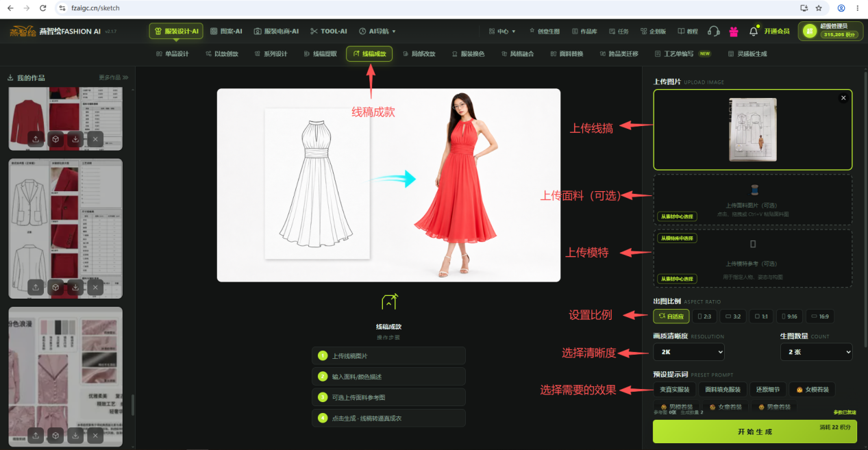Click the pink gift icon
The height and width of the screenshot is (450, 868).
[x=734, y=31]
